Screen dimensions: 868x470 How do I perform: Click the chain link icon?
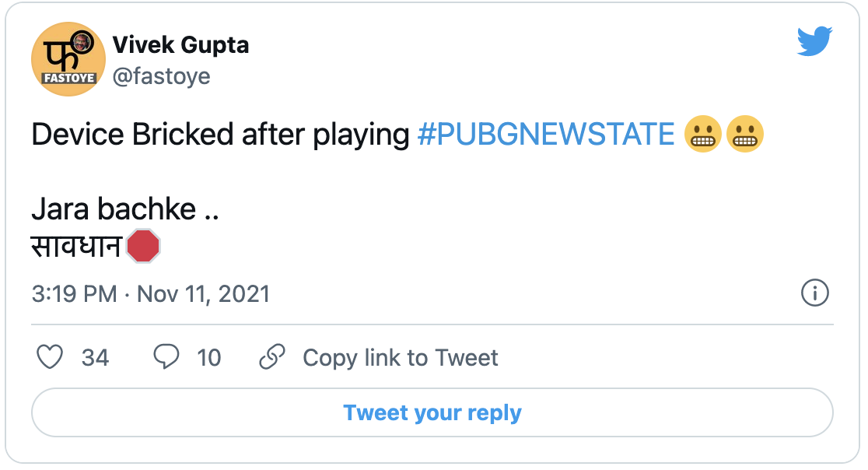click(271, 357)
